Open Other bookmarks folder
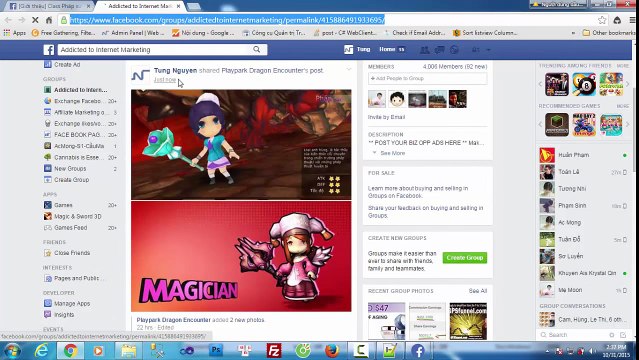The image size is (639, 360). point(608,33)
